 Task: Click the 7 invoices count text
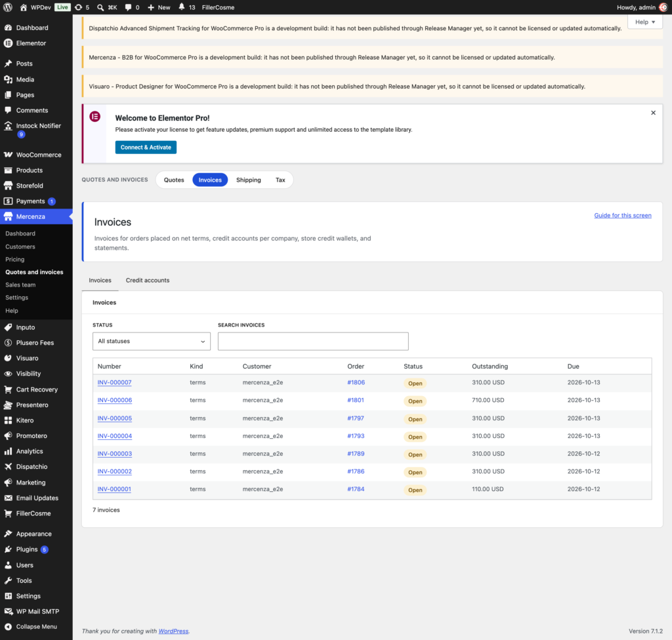[106, 510]
